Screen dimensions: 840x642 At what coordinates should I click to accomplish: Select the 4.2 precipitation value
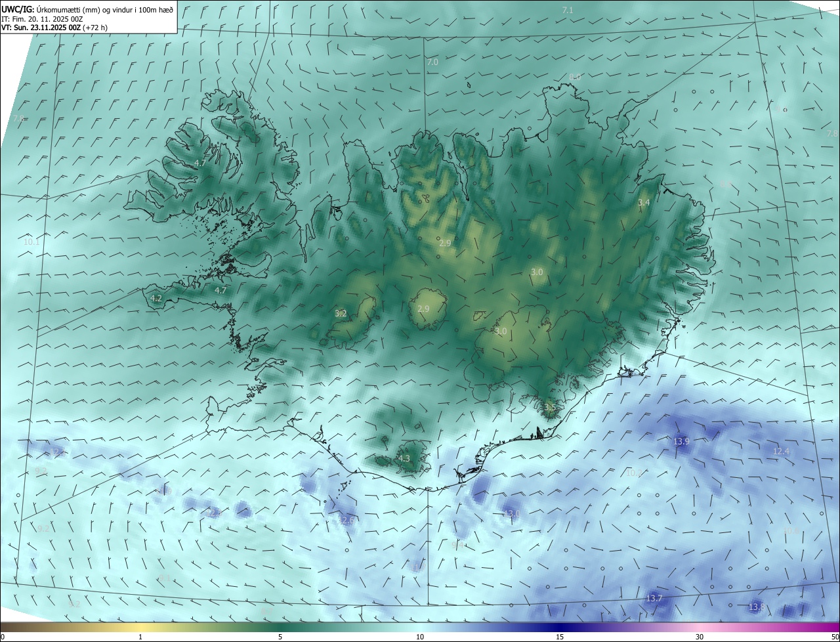click(156, 298)
